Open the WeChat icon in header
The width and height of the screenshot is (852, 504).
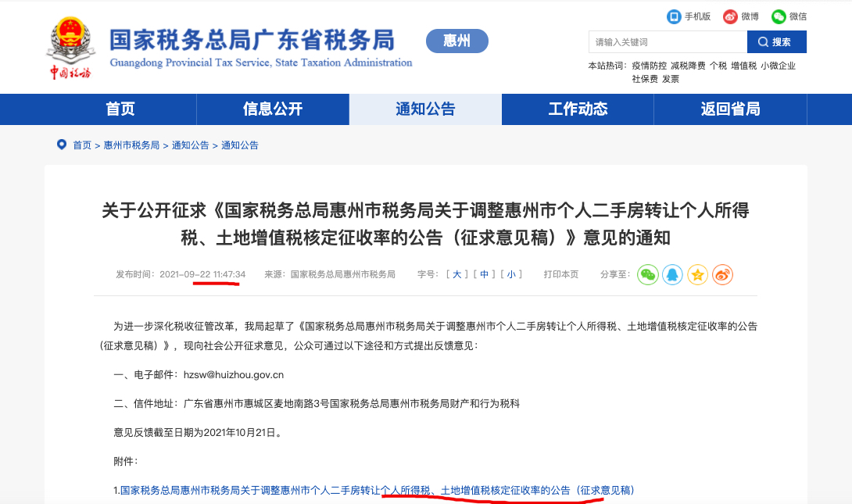tap(779, 16)
